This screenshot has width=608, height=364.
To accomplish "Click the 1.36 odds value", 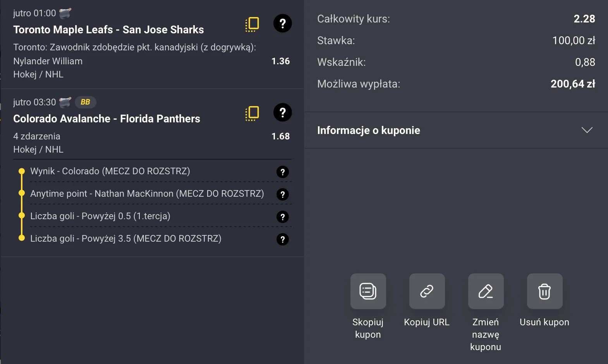I will [x=280, y=61].
